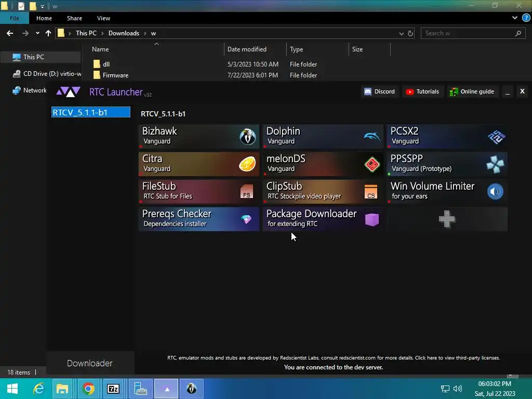Click This PC in the address breadcrumb

pos(86,33)
